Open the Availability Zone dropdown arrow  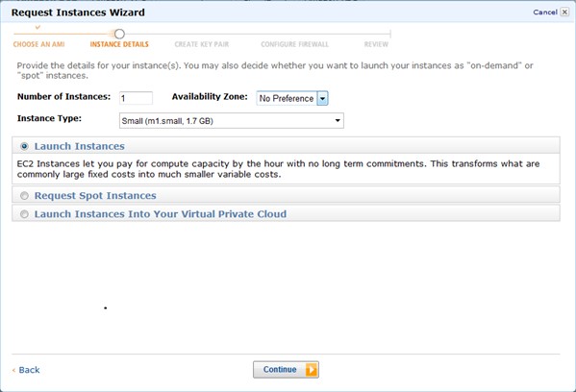click(x=322, y=98)
